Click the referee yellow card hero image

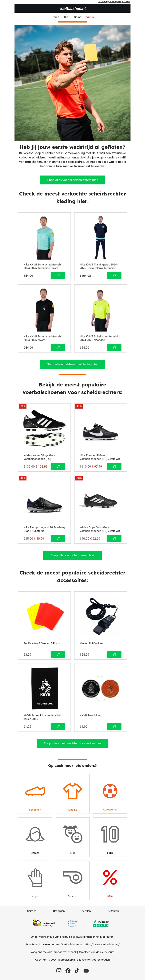[x=72, y=83]
